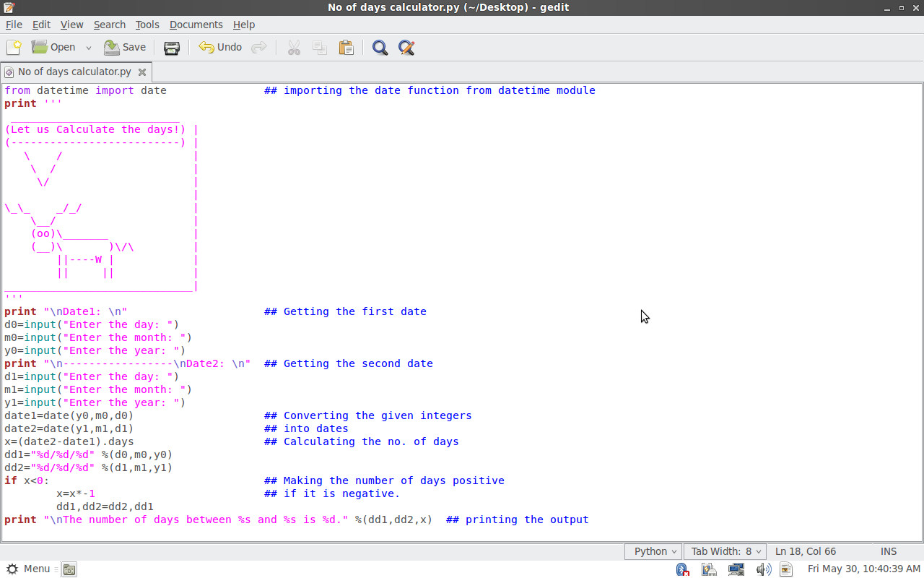924x578 pixels.
Task: Open the Python language mode dropdown
Action: click(x=653, y=551)
